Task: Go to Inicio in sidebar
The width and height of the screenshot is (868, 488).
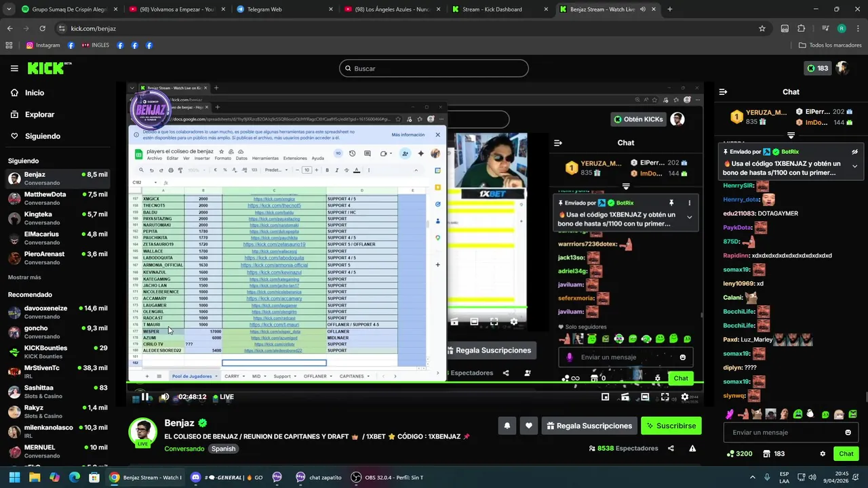Action: tap(27, 93)
